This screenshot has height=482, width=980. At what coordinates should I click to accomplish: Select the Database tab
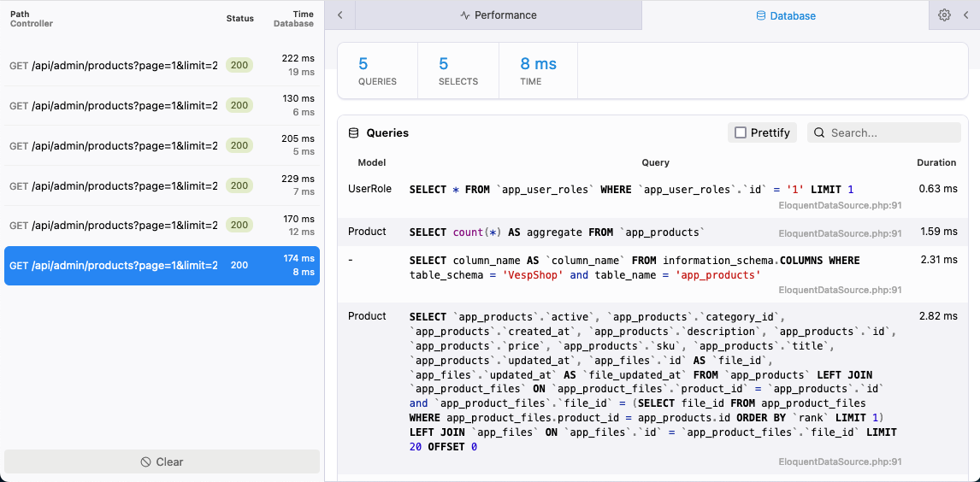click(x=786, y=15)
